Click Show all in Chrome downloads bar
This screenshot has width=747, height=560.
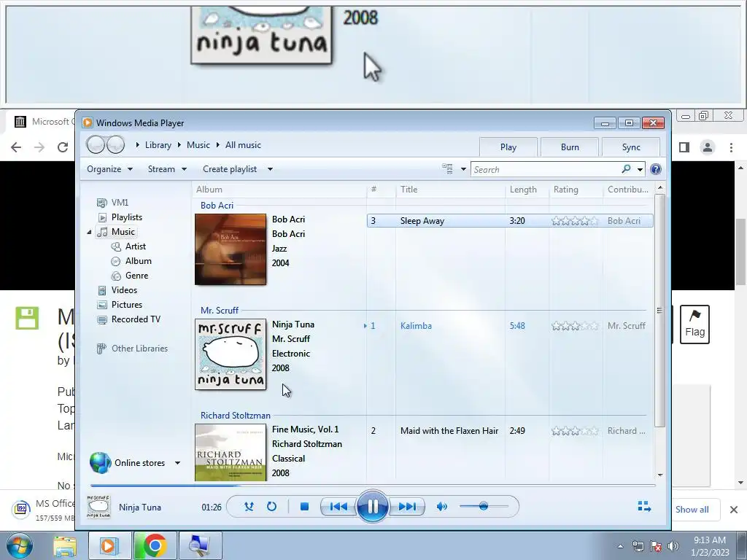(x=692, y=510)
